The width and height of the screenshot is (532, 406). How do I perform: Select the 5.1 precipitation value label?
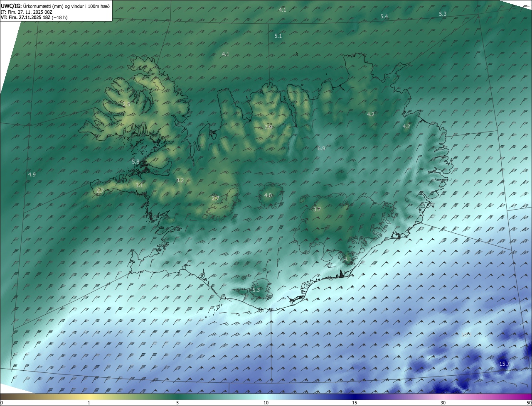278,36
